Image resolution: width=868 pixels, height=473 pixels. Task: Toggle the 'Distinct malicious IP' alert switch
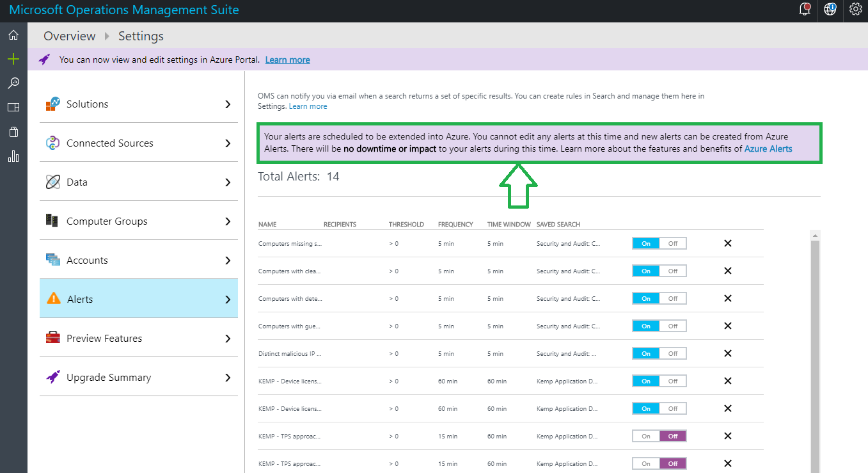click(659, 353)
